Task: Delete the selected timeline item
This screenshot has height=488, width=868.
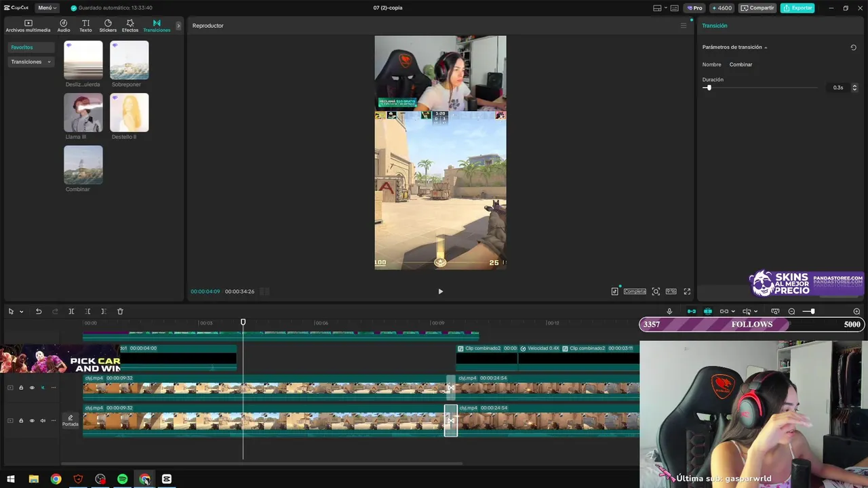Action: (120, 311)
